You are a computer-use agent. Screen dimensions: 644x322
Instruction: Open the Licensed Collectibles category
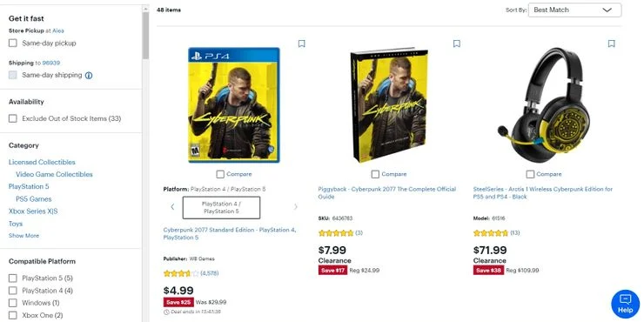(42, 162)
